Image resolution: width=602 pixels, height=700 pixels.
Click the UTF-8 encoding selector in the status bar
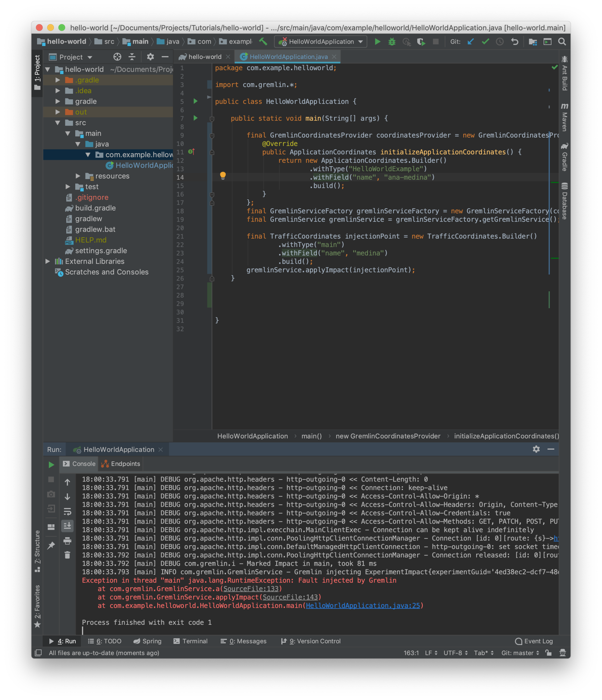pos(455,653)
